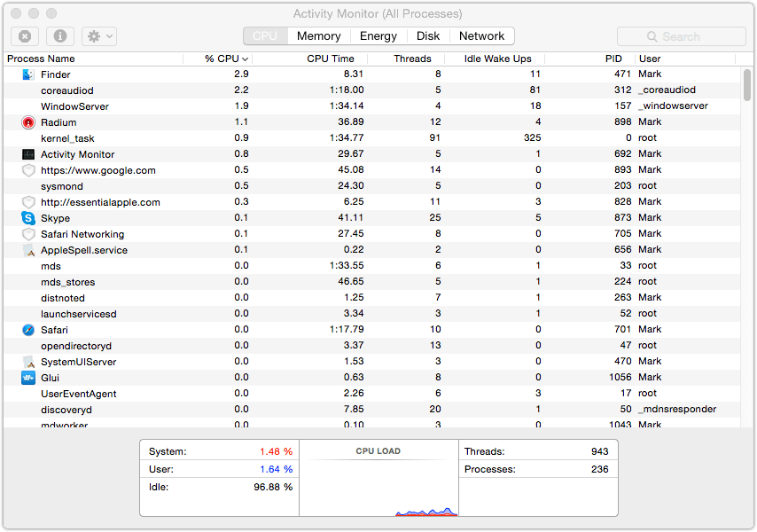Click the 1:34.77 CPU time cell

click(x=347, y=137)
